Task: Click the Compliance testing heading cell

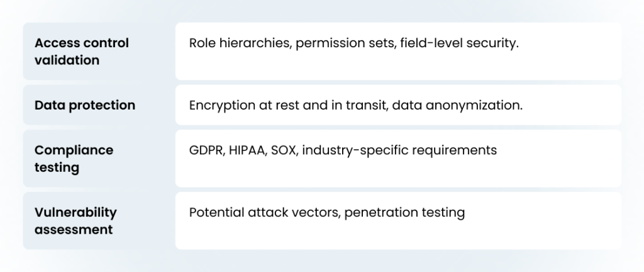Action: click(74, 159)
